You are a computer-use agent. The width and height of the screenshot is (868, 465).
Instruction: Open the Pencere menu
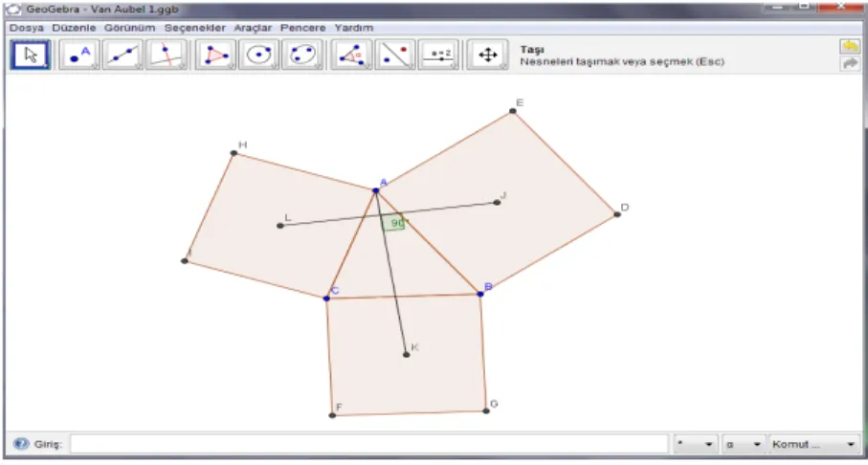point(303,28)
